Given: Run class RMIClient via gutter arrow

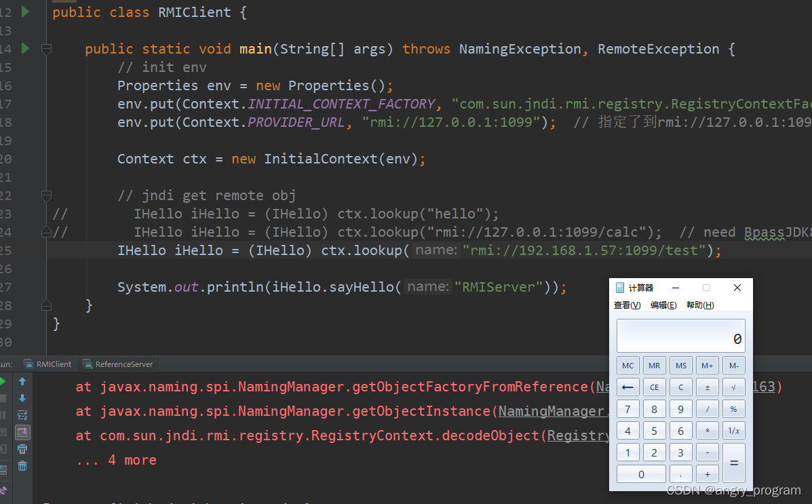Looking at the screenshot, I should click(x=25, y=12).
